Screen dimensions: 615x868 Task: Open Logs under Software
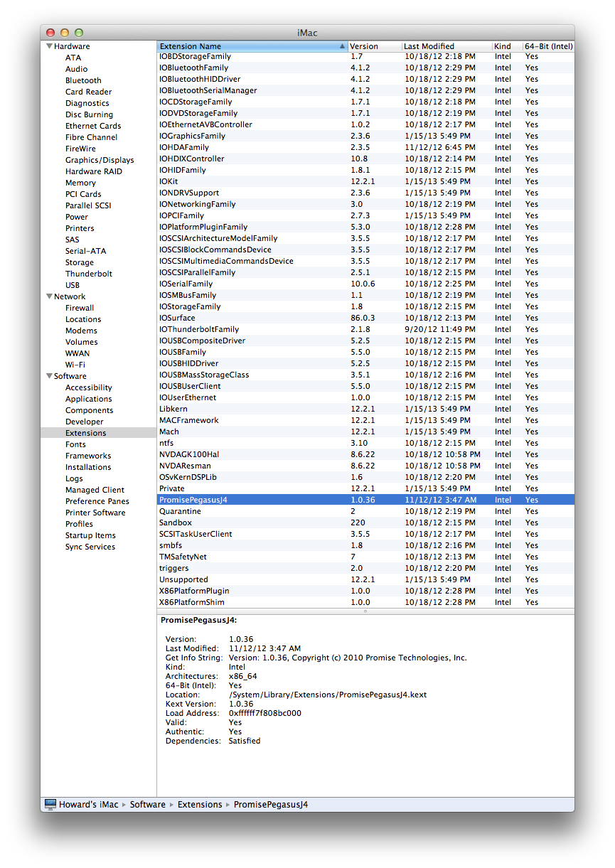(x=74, y=478)
